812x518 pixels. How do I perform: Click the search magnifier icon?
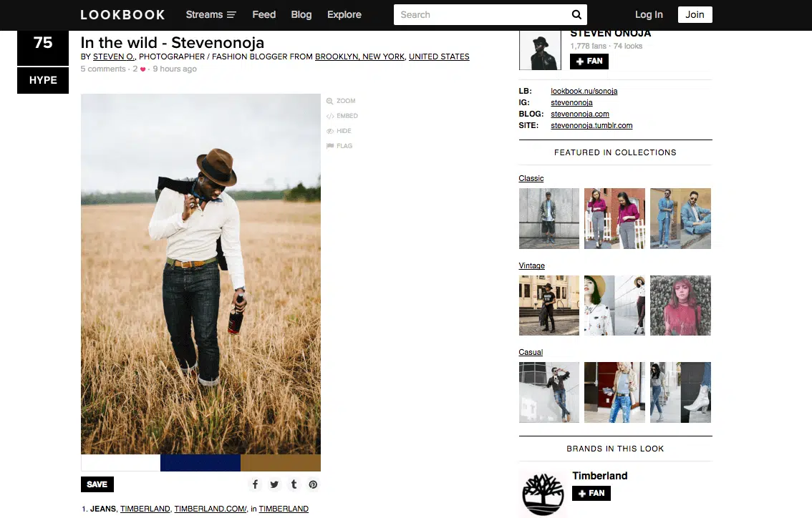click(x=576, y=14)
